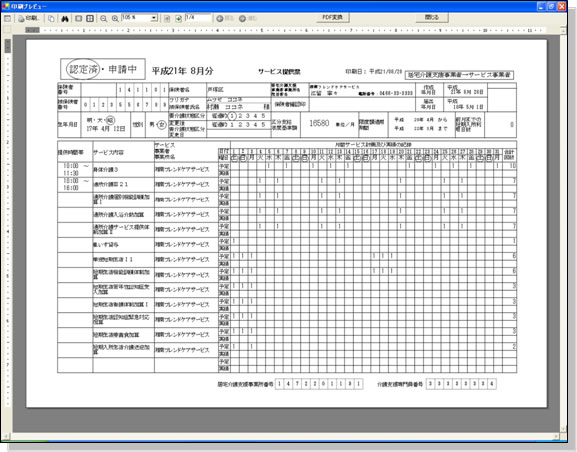
Task: Click the back navigation round button
Action: 225,18
